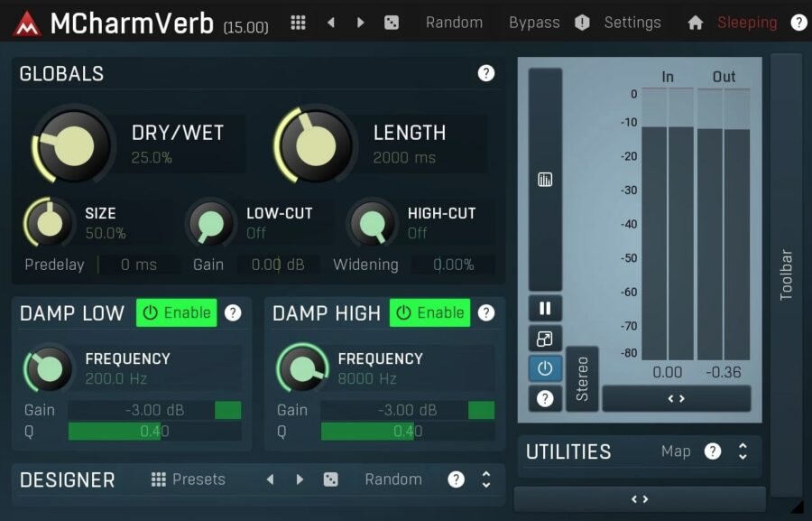812x521 pixels.
Task: Toggle the analyzer power button
Action: (x=545, y=368)
